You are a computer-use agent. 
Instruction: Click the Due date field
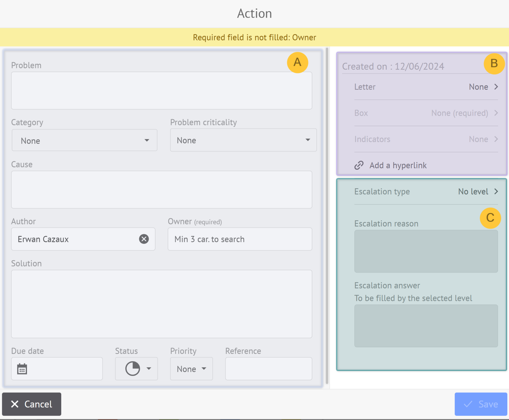(57, 369)
